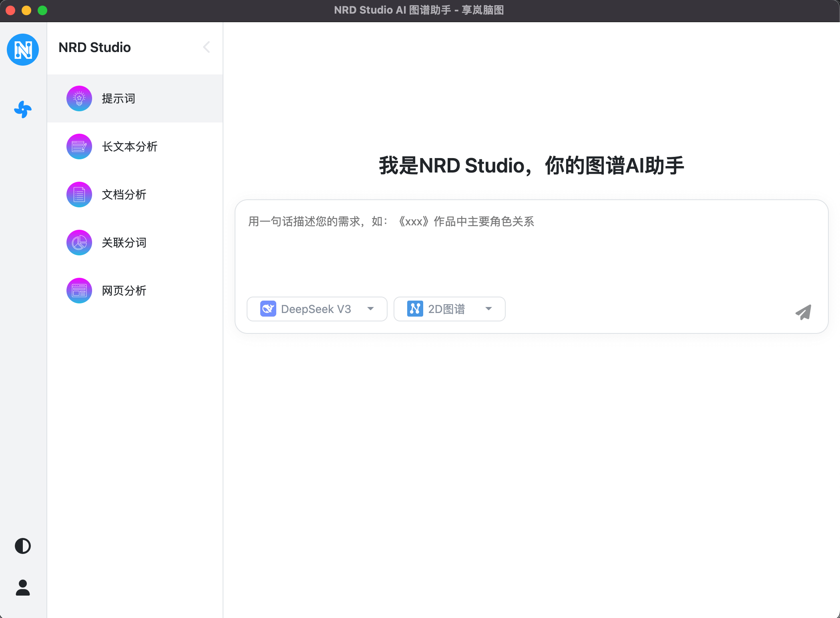Maximize the window with green button

click(42, 10)
